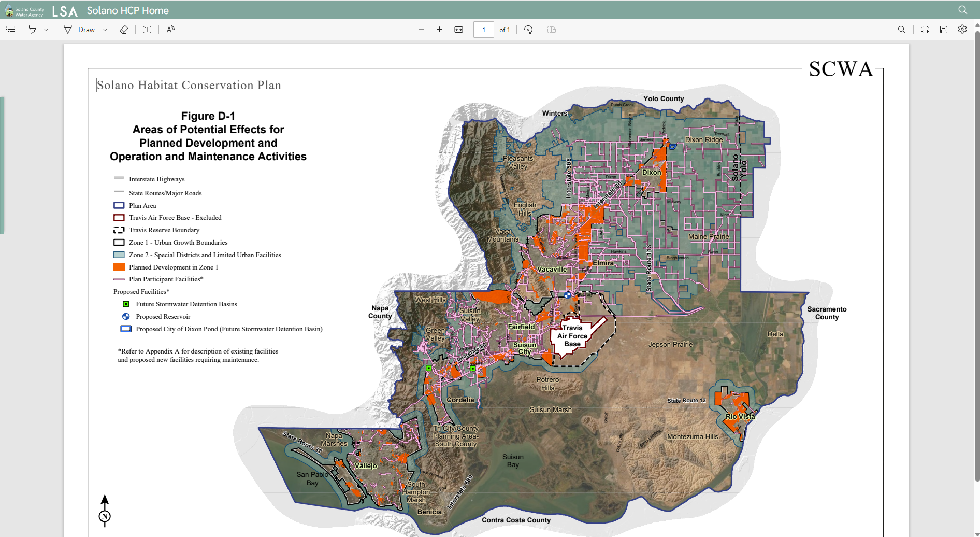Click the 'Contra Costa County' map label
Viewport: 980px width, 537px height.
pos(516,520)
